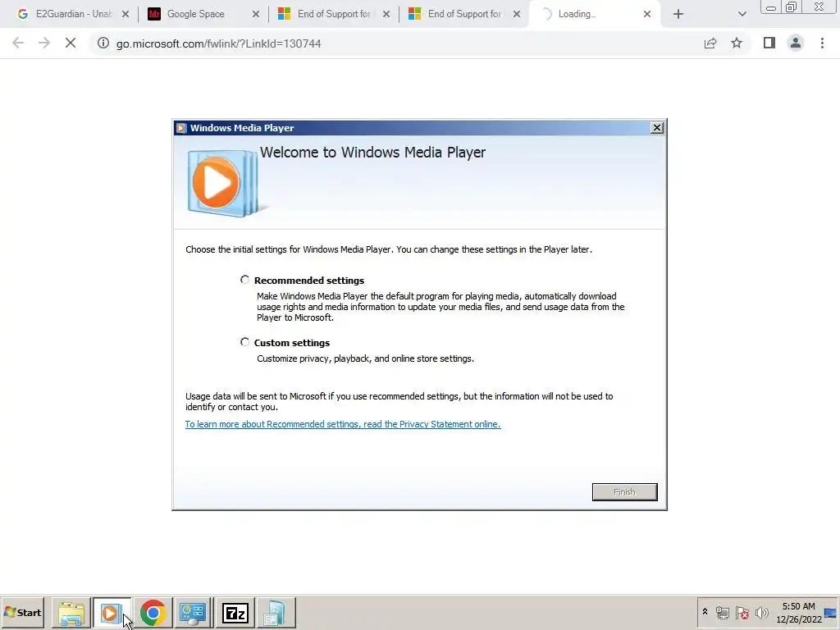Open the network status tray icon

[x=723, y=612]
